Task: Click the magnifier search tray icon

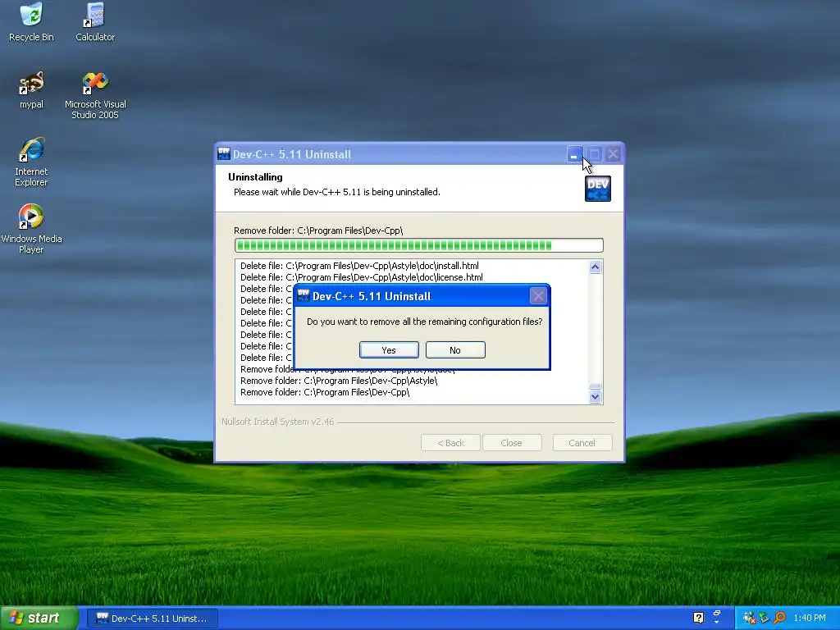Action: pos(780,618)
